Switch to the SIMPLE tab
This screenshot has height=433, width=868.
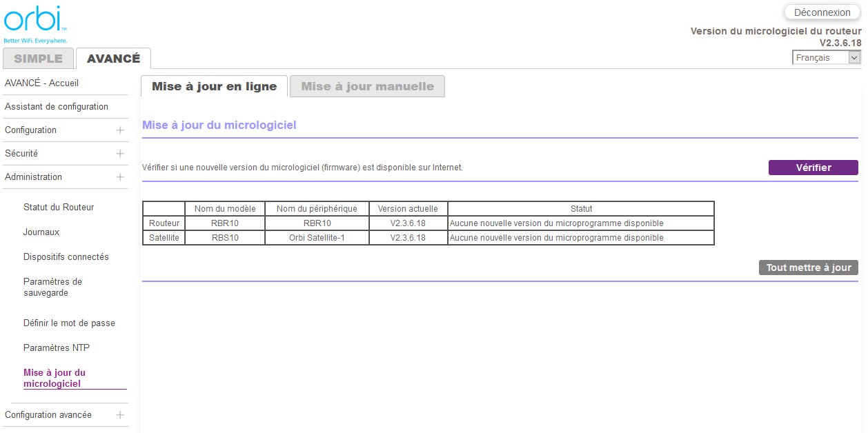click(x=38, y=59)
